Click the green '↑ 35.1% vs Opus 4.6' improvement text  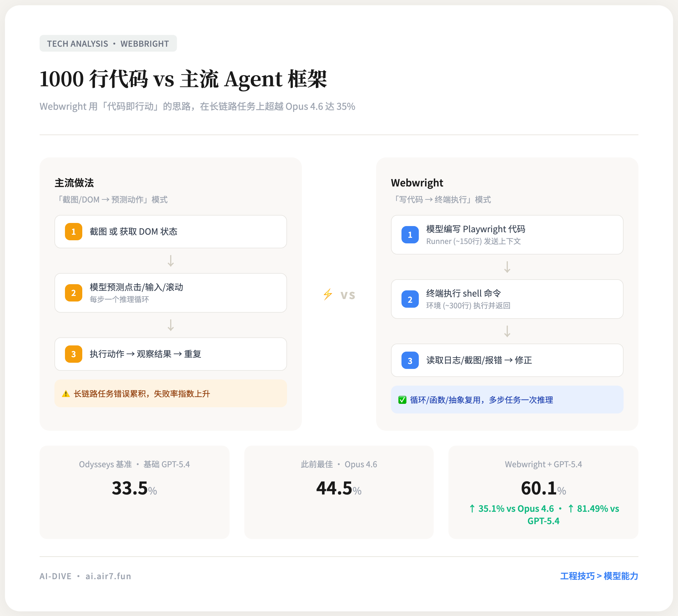tap(511, 508)
